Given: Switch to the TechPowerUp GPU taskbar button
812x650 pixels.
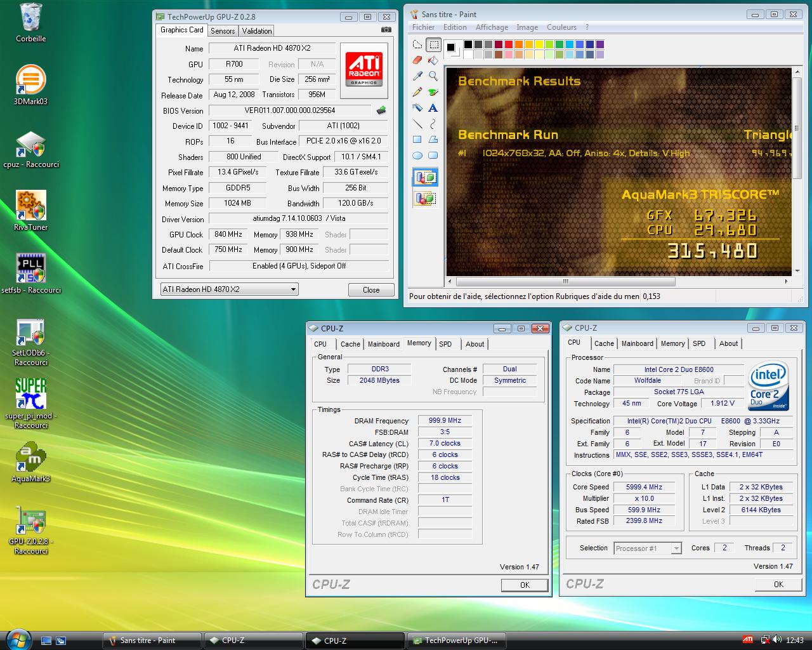Looking at the screenshot, I should [456, 640].
